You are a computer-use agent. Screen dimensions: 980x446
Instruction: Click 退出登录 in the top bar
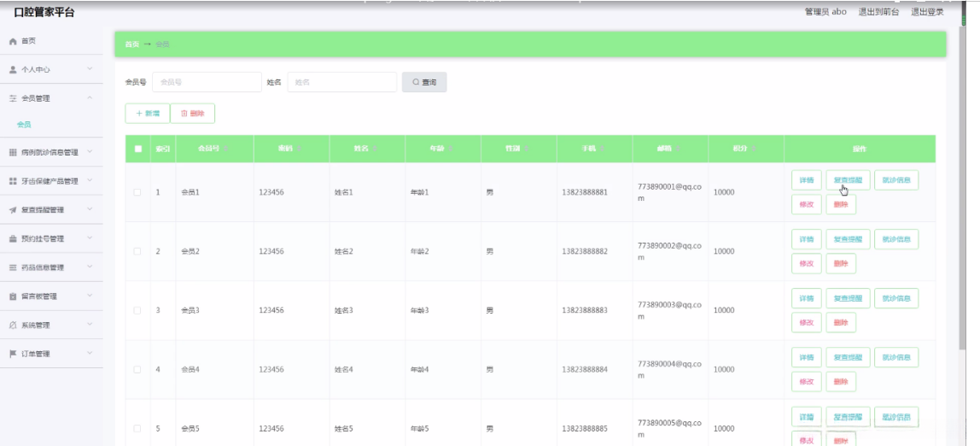927,12
